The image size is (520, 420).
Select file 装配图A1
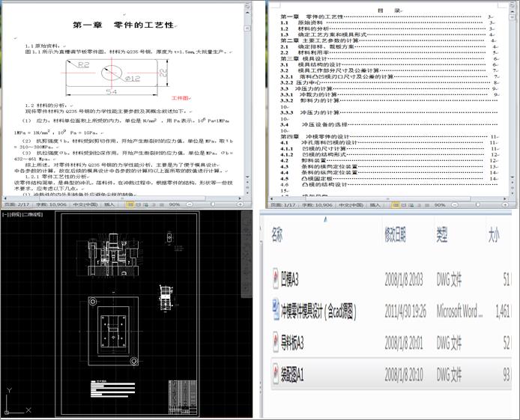[391, 374]
